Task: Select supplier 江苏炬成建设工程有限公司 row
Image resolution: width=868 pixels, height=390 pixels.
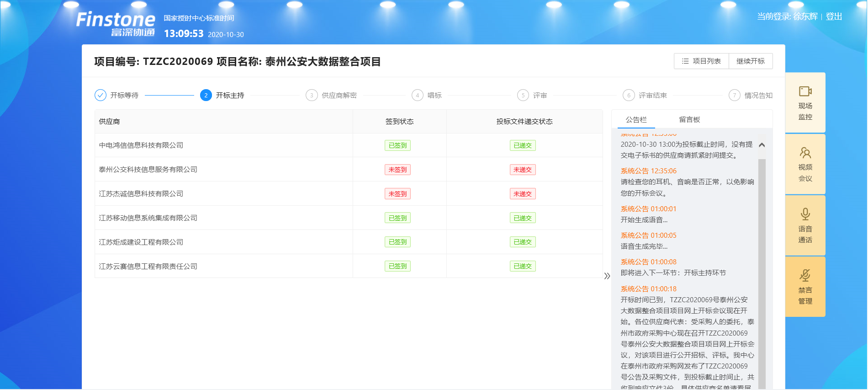Action: tap(349, 242)
